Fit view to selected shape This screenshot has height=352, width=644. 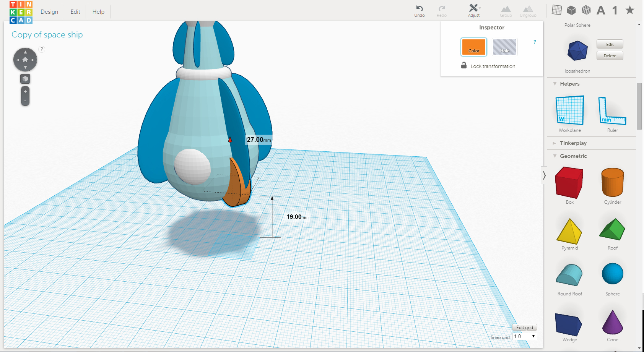(25, 79)
